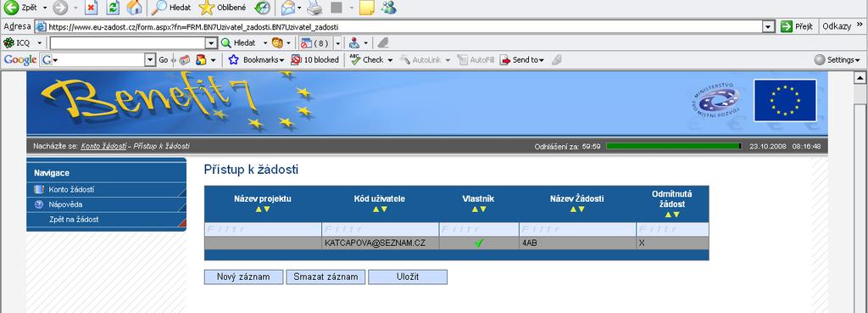Click Filtr field under Vlastník
The height and width of the screenshot is (313, 868).
(x=479, y=229)
